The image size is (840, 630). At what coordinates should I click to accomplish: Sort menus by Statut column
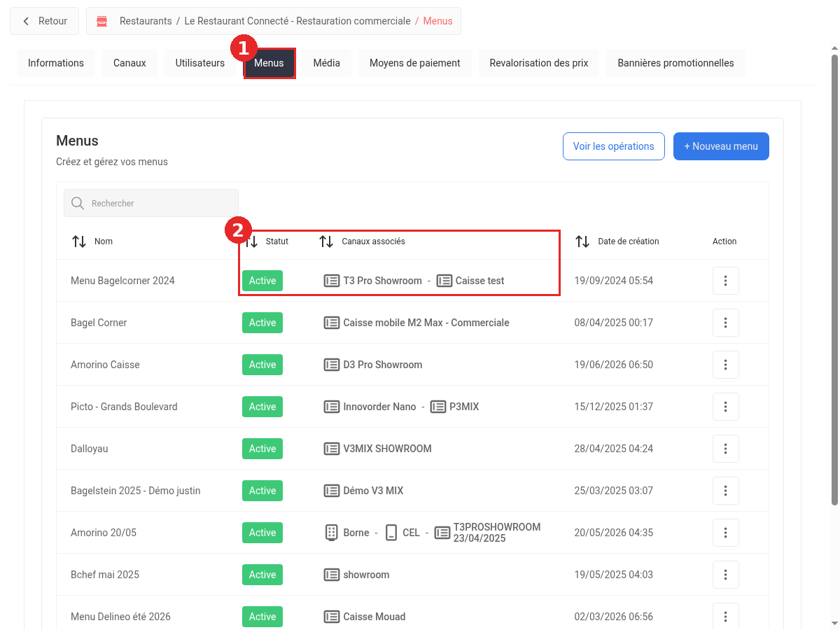tap(252, 241)
